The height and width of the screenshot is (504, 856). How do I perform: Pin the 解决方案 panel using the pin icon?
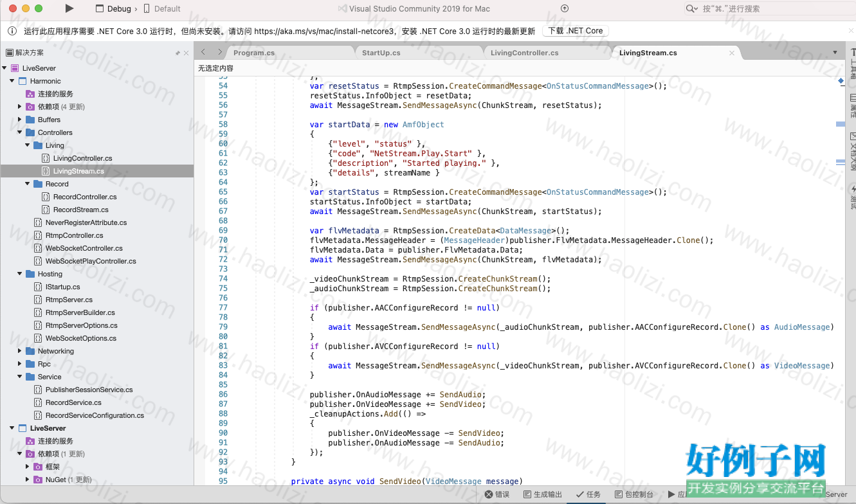178,53
